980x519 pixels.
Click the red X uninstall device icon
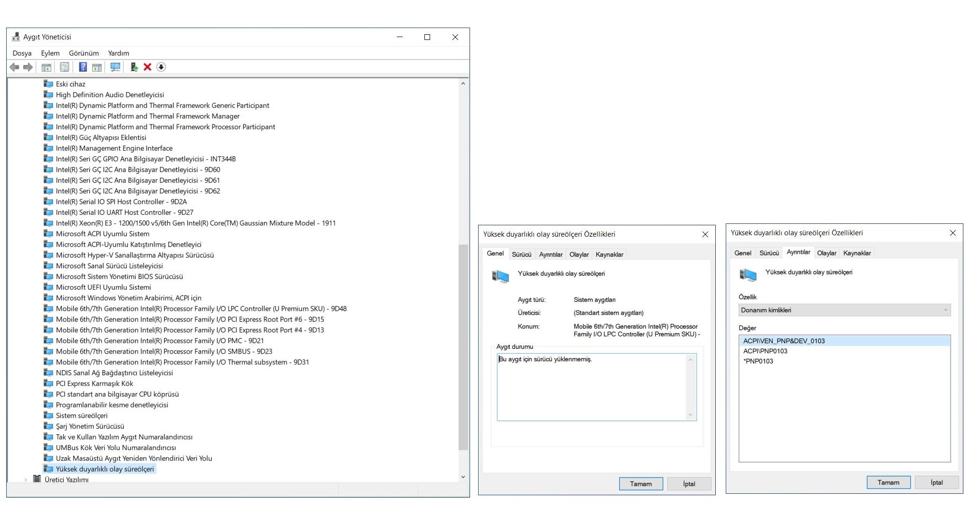(147, 67)
